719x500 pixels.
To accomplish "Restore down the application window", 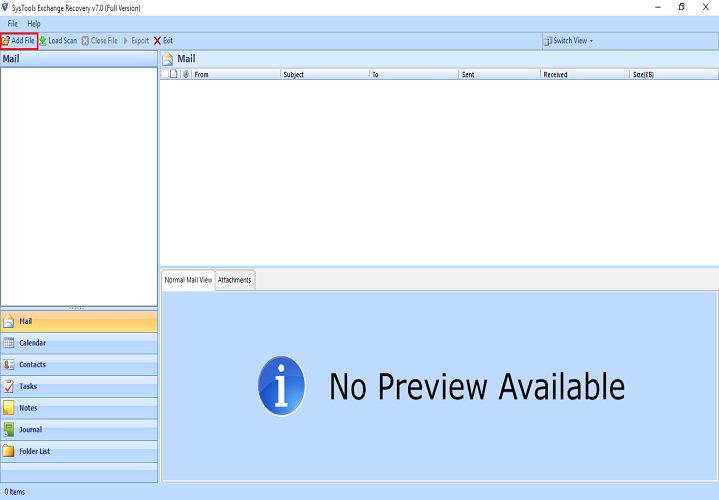I will click(x=682, y=7).
